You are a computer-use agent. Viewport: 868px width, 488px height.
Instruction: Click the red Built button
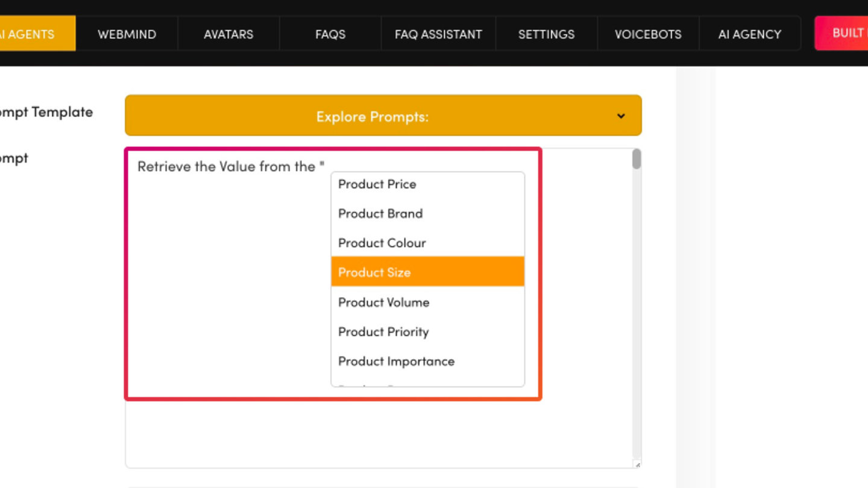coord(844,33)
